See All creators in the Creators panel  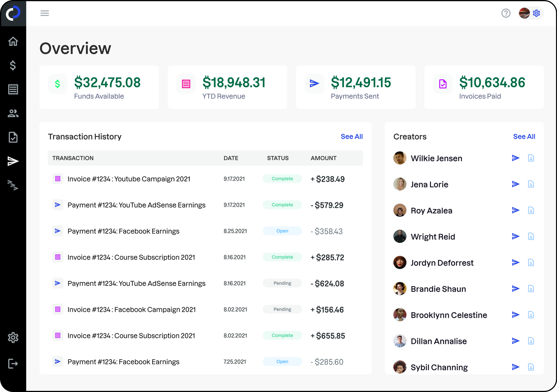pyautogui.click(x=524, y=136)
